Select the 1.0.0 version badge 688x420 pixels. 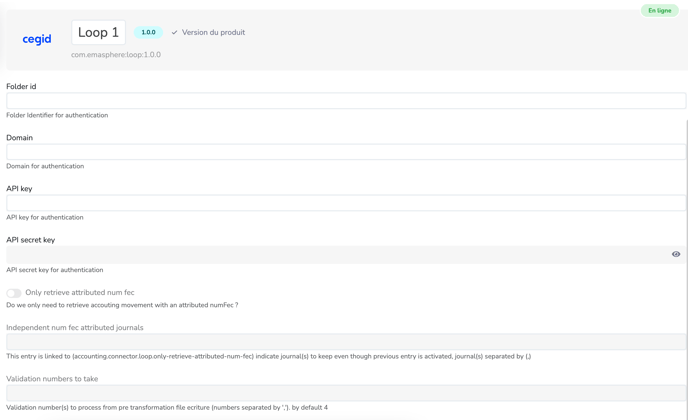click(148, 32)
